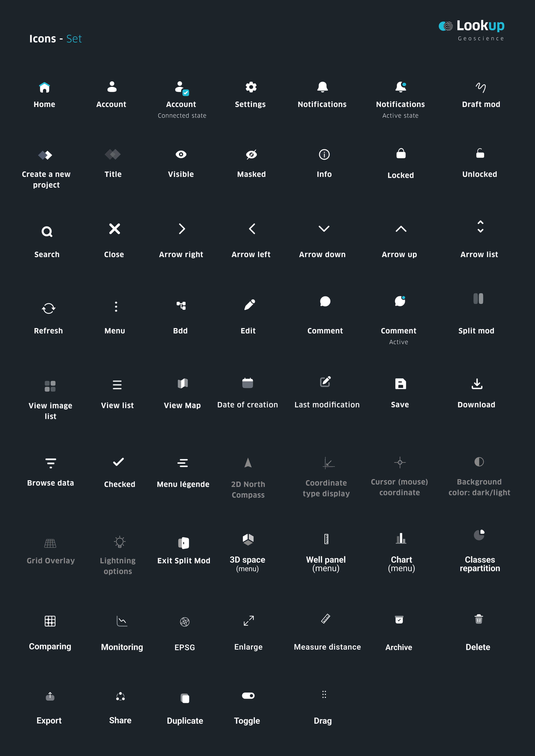
Task: Click the Bdd database tree icon
Action: (x=181, y=305)
